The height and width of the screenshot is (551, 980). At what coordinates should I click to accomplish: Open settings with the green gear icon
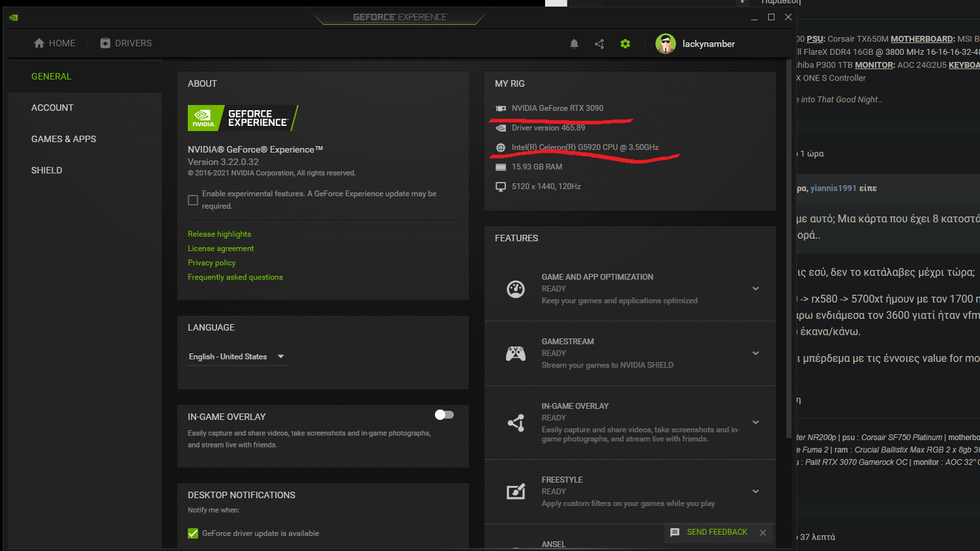point(625,44)
